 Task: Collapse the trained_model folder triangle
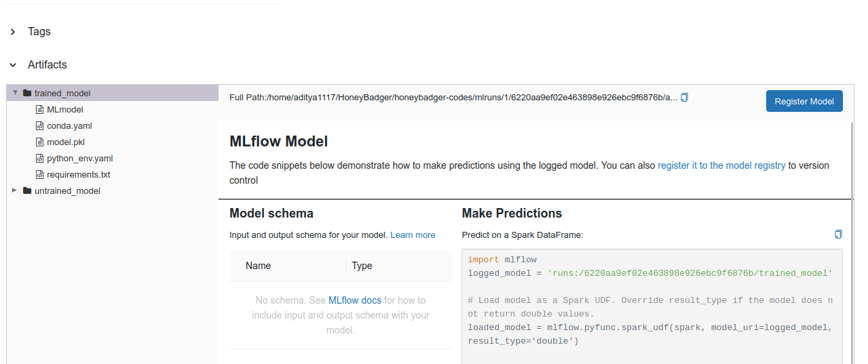(x=15, y=93)
